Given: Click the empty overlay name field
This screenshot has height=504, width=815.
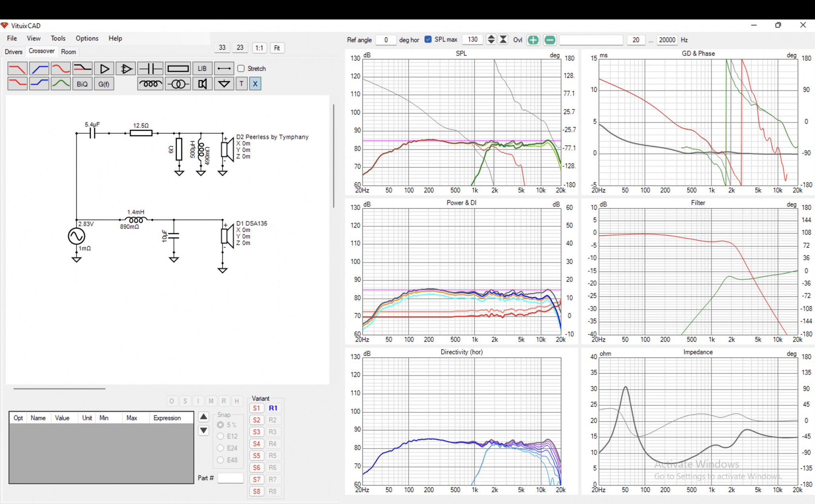Looking at the screenshot, I should [591, 40].
